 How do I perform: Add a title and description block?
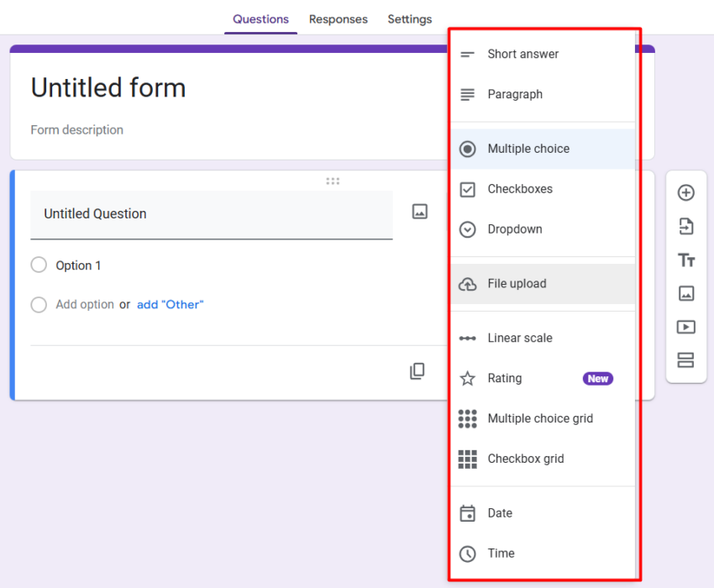[x=685, y=260]
